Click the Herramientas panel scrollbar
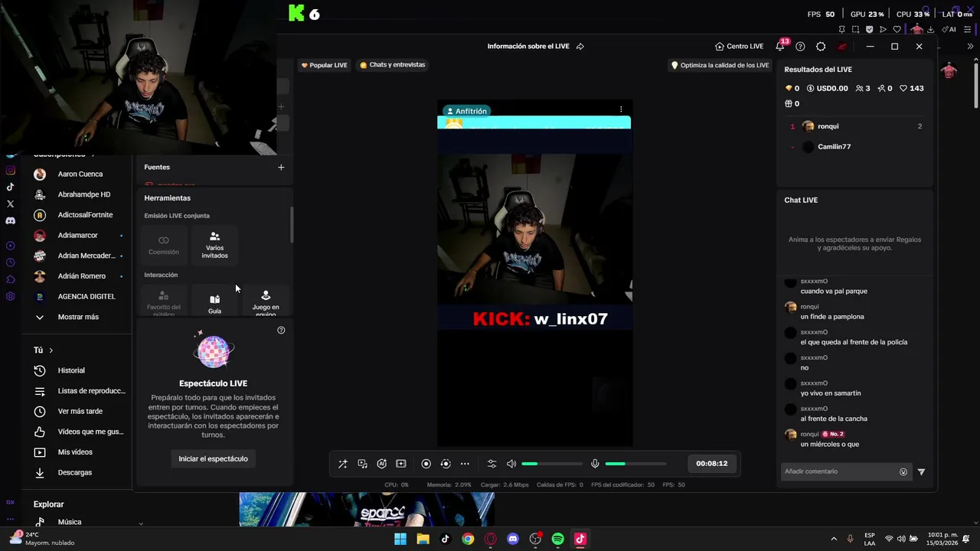 click(x=291, y=225)
